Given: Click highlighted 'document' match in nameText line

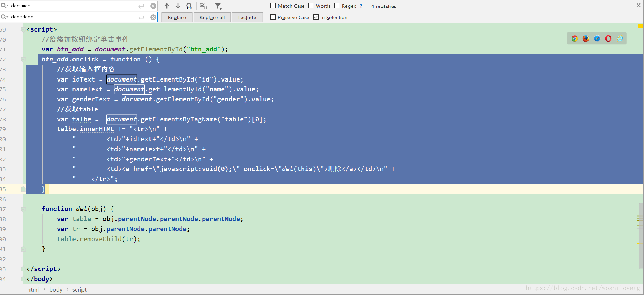Looking at the screenshot, I should point(129,89).
